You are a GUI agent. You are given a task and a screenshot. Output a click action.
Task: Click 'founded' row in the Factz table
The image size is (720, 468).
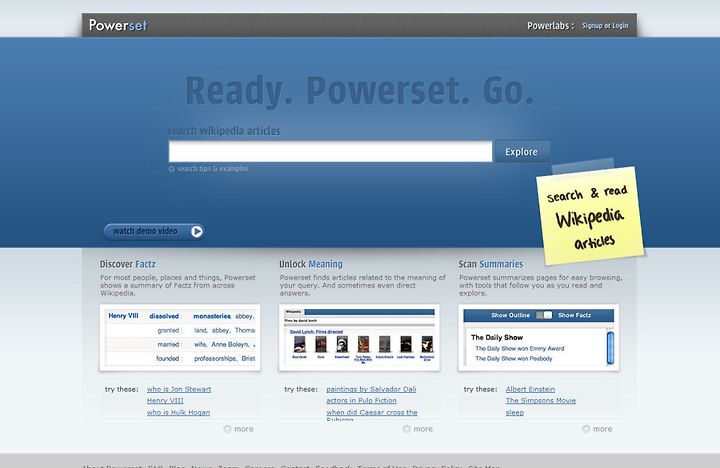coord(180,358)
